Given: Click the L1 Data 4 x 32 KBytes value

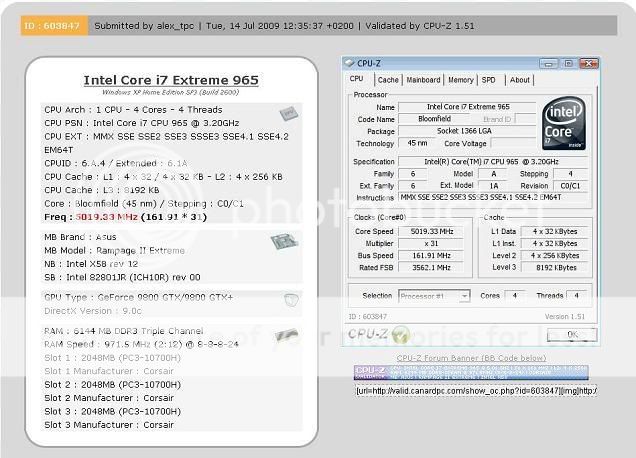Looking at the screenshot, I should [x=555, y=232].
